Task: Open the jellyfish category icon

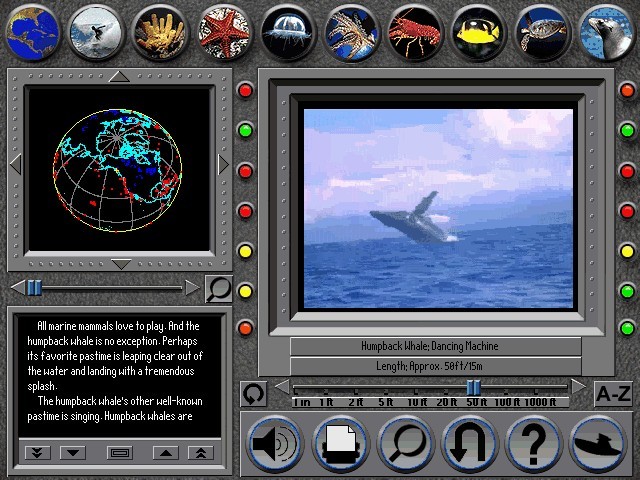Action: [x=287, y=33]
